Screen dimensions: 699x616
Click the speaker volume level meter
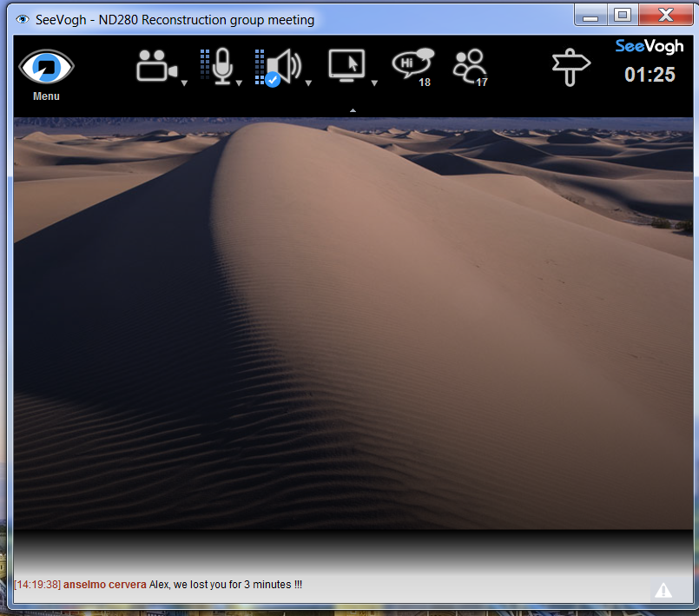point(260,66)
